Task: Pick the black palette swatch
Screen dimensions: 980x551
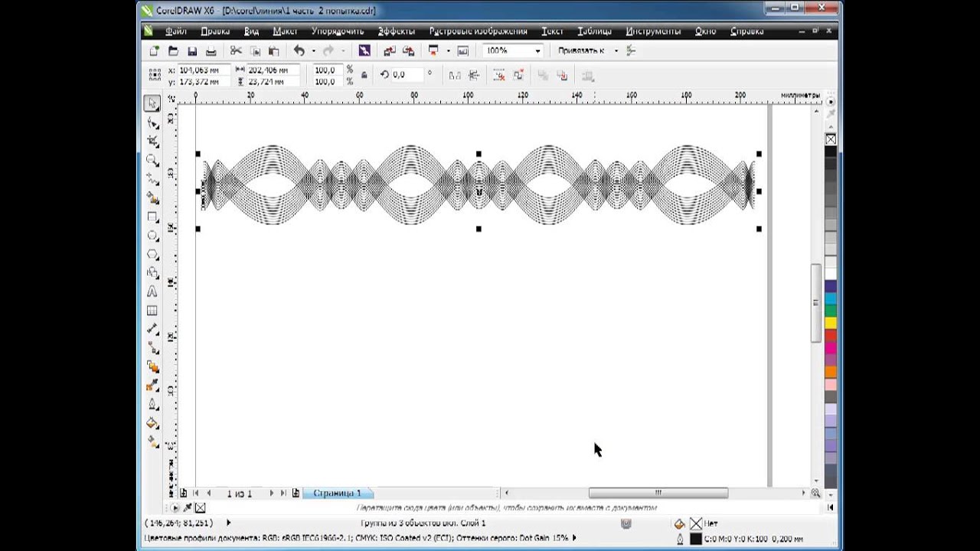Action: [x=831, y=152]
